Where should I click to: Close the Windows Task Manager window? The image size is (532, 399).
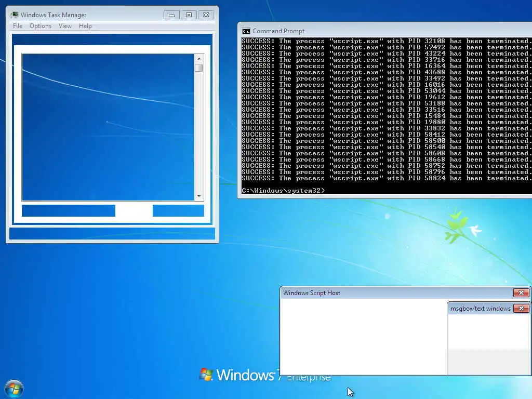(206, 15)
